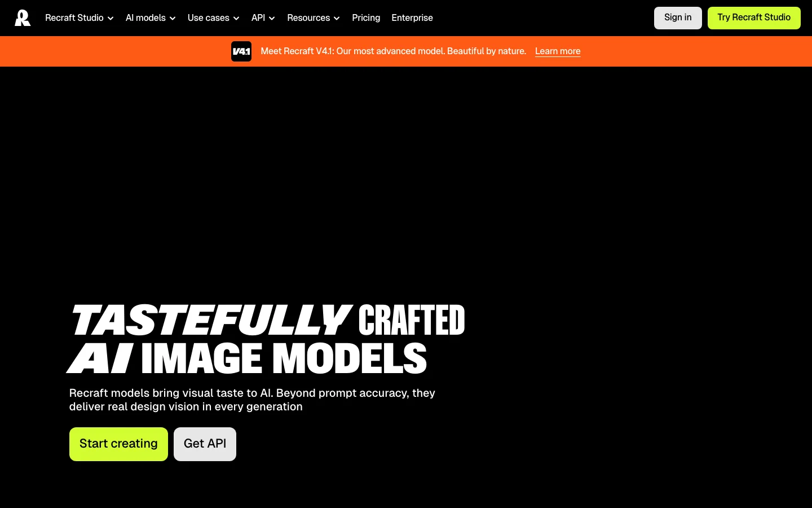812x508 pixels.
Task: Click the Recraft V4.1 announcement text
Action: 394,51
